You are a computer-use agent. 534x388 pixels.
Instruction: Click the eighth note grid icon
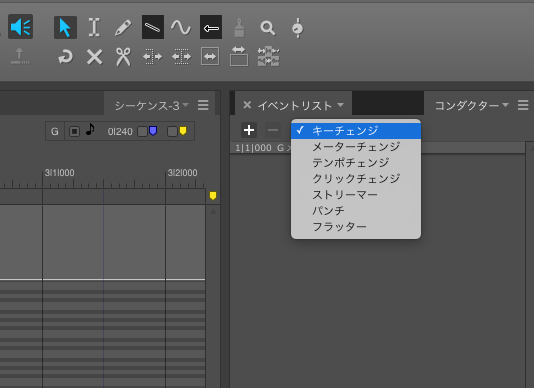(90, 129)
